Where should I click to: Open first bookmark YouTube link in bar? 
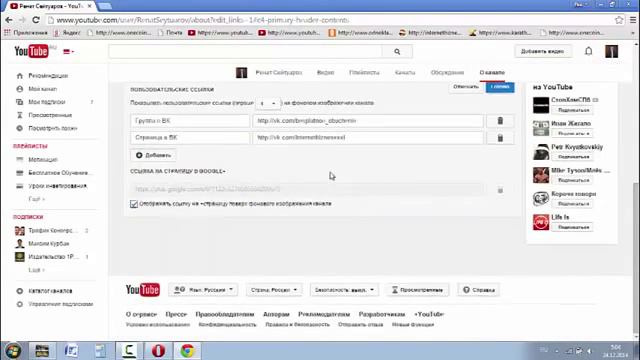(x=220, y=33)
